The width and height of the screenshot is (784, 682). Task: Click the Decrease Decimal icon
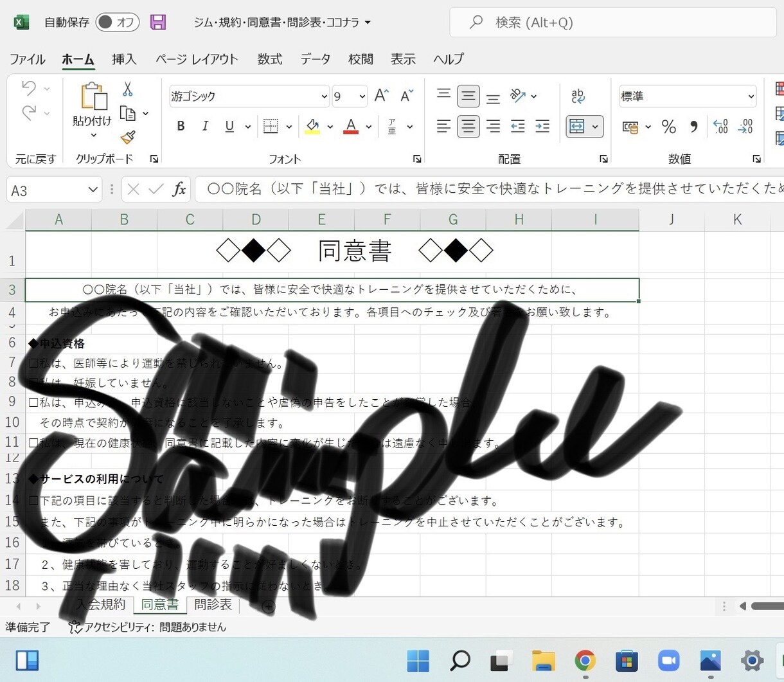[745, 127]
